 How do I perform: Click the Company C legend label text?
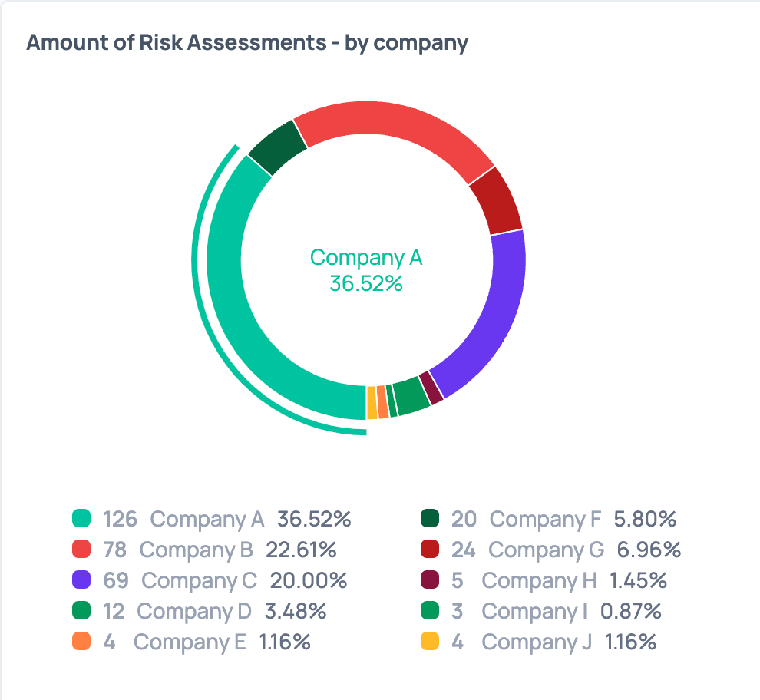click(x=200, y=580)
